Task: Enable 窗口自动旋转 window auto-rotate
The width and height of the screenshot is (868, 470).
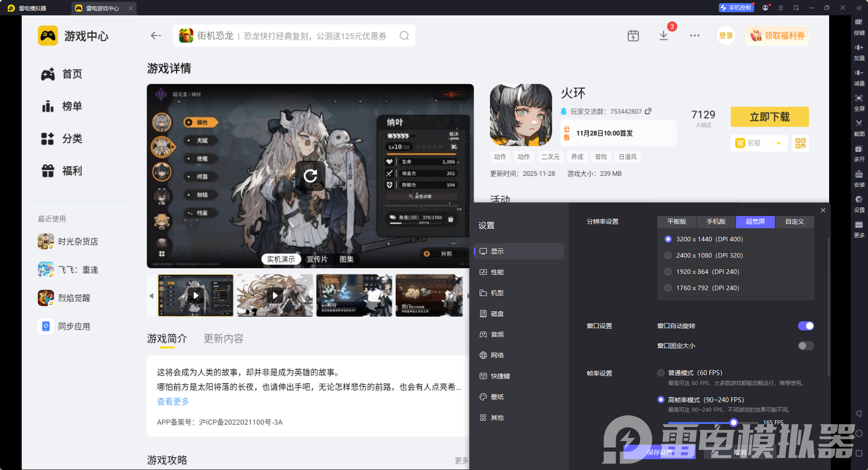Action: [x=806, y=326]
